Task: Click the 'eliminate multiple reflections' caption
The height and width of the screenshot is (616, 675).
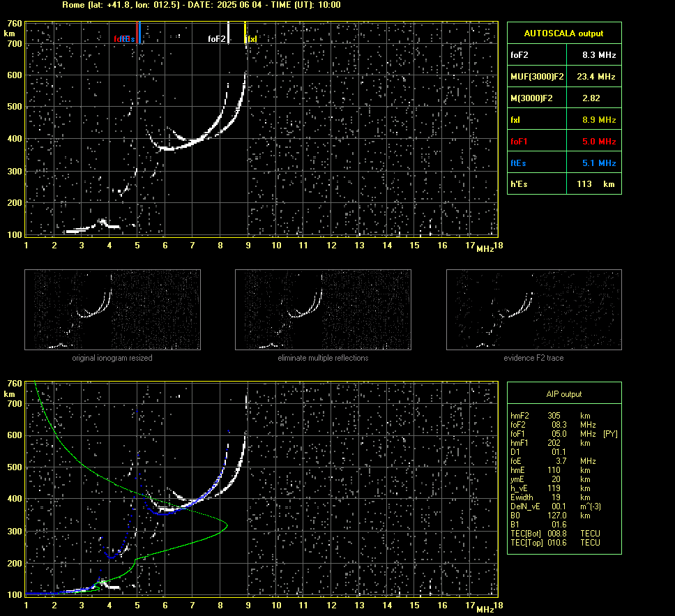Action: (x=323, y=358)
